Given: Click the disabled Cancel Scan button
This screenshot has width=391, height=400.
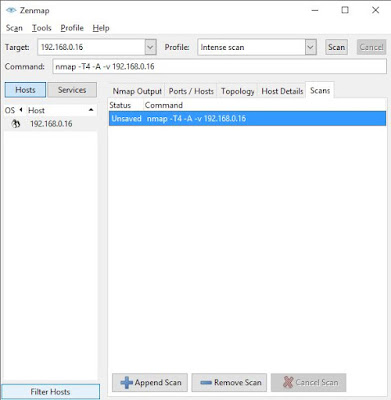Looking at the screenshot, I should pos(309,382).
